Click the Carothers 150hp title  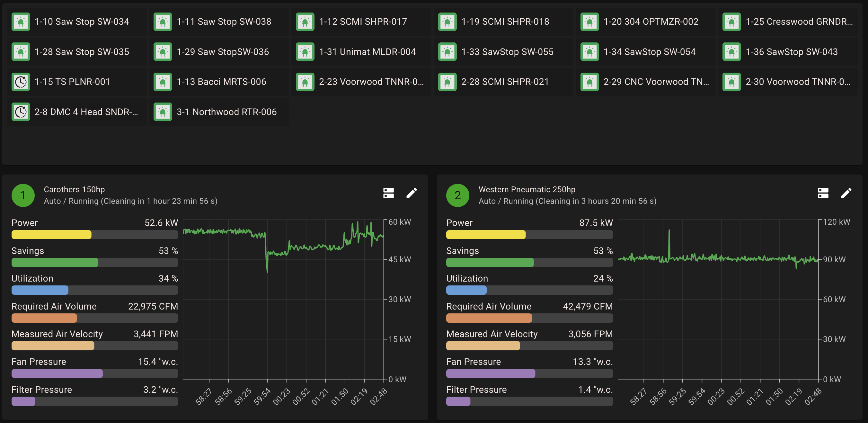click(x=74, y=189)
